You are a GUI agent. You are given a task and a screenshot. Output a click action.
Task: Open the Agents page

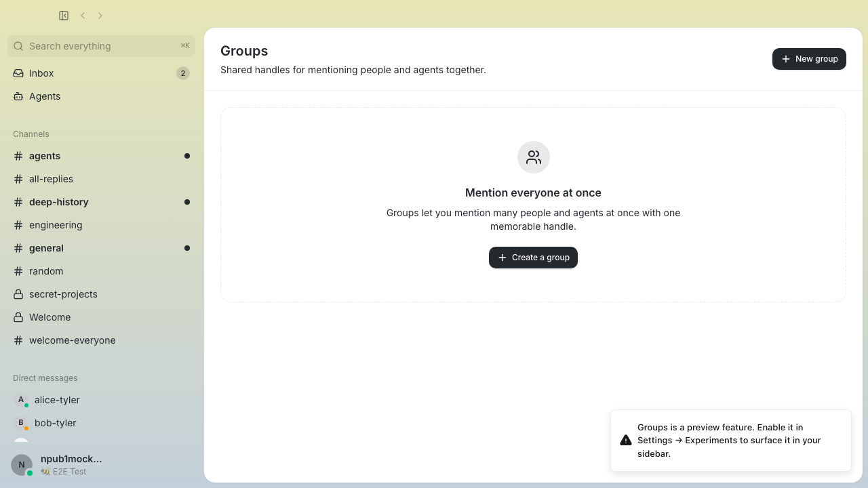(101, 96)
